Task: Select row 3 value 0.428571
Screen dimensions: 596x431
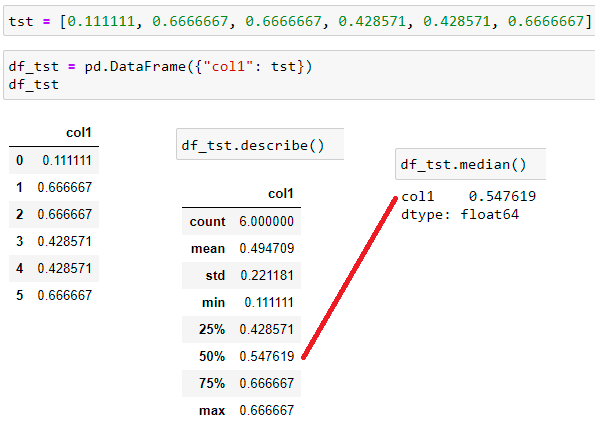Action: 64,241
